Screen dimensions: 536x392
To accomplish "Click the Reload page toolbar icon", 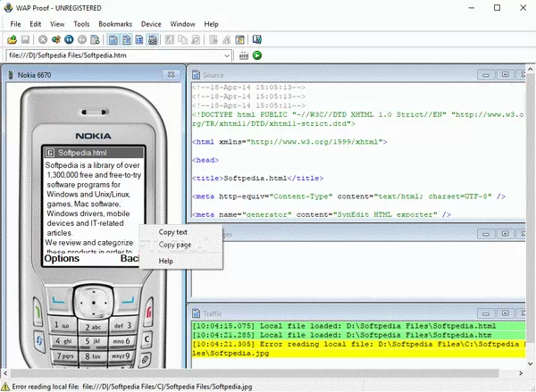I will click(56, 39).
